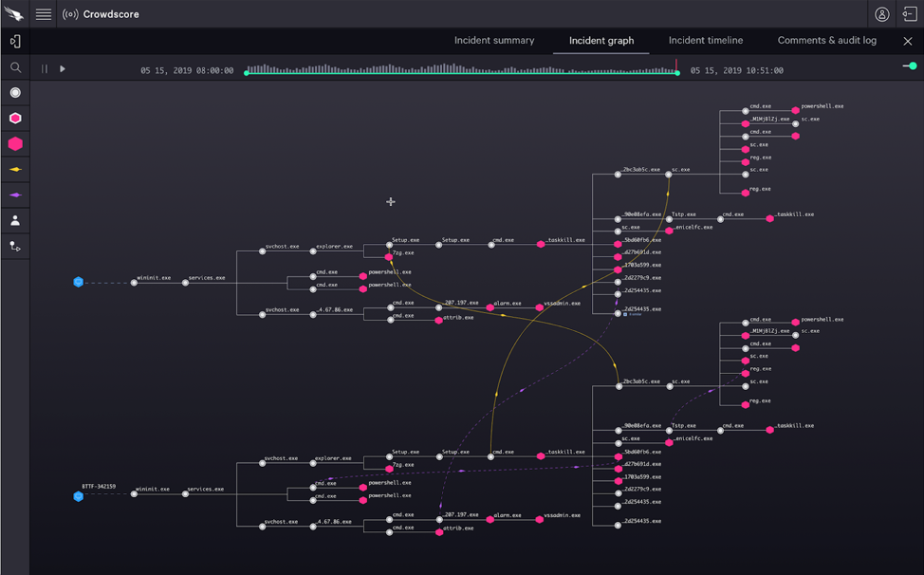Toggle the outlined pink hexagon filter
Screen dimensions: 924x575
(15, 119)
